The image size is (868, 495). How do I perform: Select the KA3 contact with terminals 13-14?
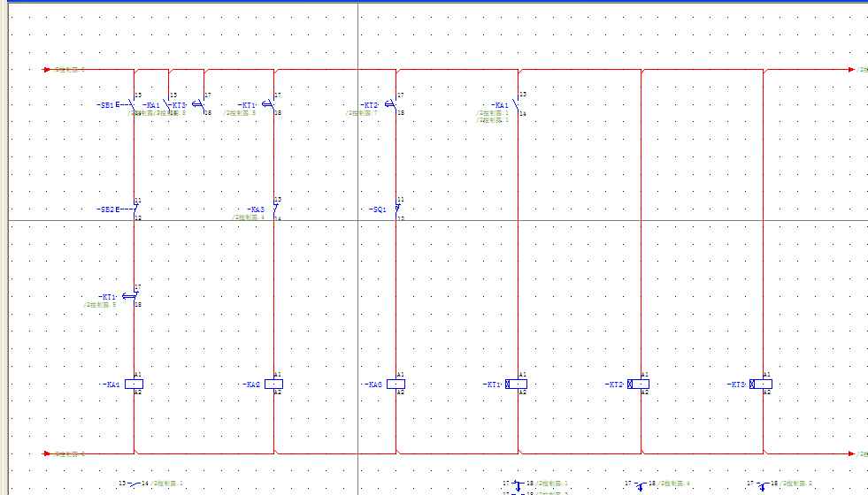[x=274, y=209]
